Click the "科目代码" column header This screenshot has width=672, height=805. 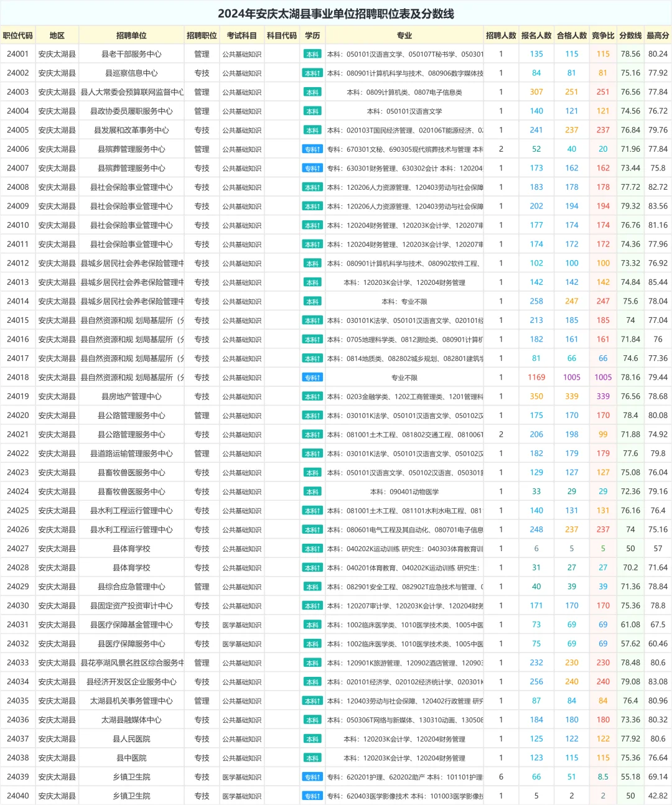[x=282, y=35]
